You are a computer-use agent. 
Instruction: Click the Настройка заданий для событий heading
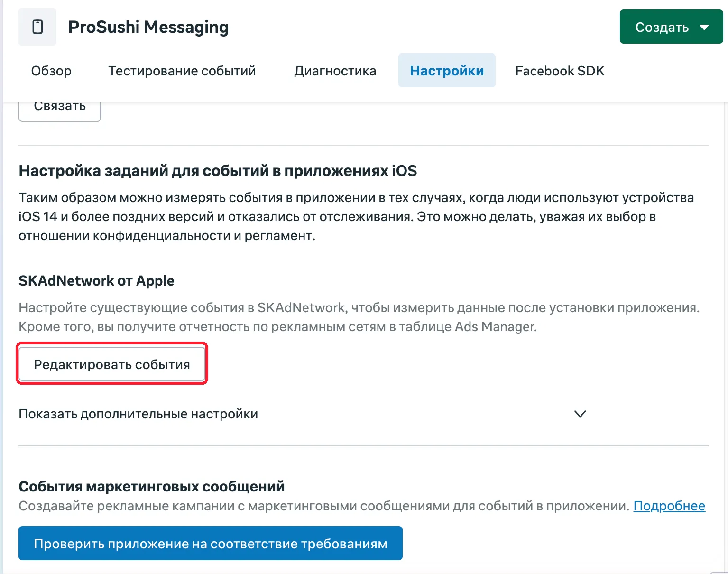click(218, 171)
